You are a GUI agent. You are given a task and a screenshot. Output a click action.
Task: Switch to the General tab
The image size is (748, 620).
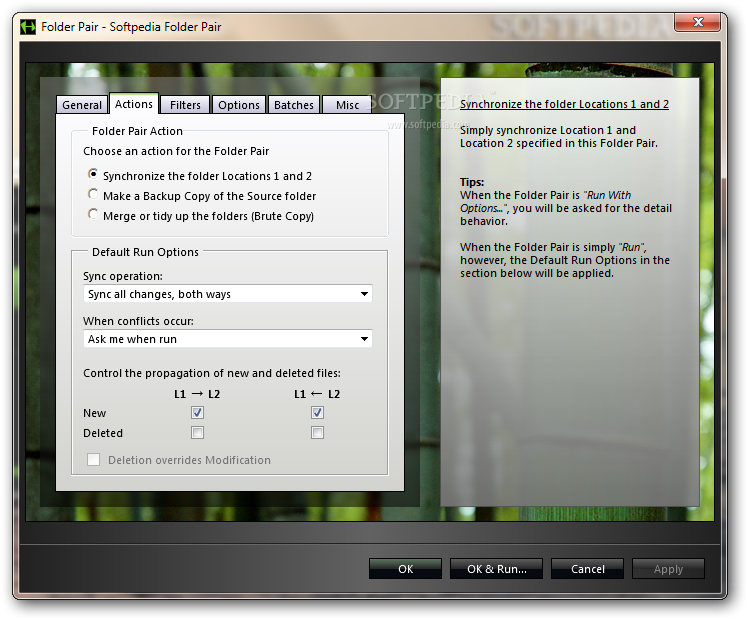[x=82, y=105]
